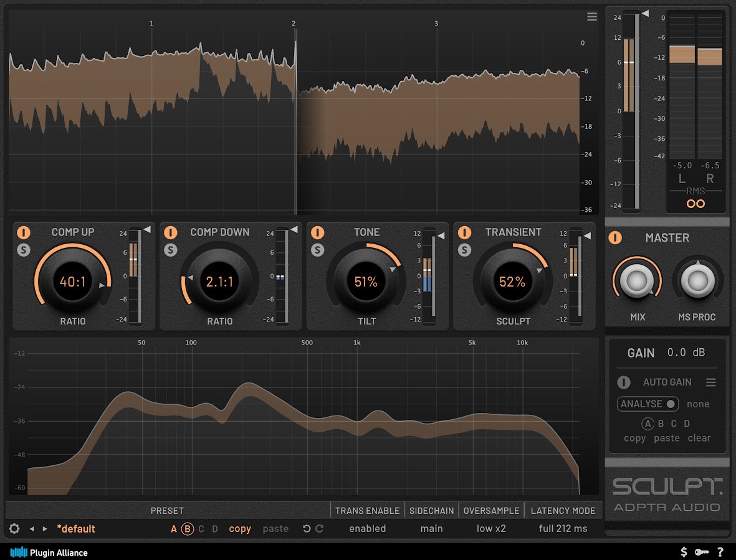Select auto gain slot A
This screenshot has width=736, height=560.
tap(648, 424)
